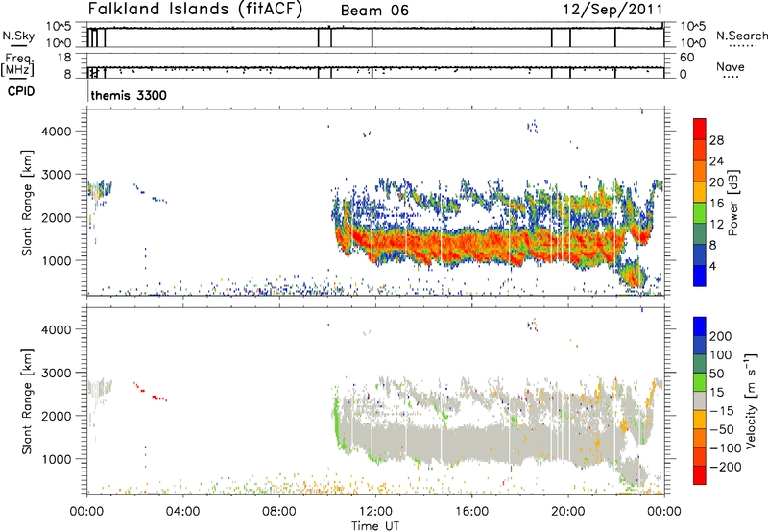The image size is (768, 532).
Task: Click the 'Slant Range [km]' label of velocity panel
Action: (27, 400)
